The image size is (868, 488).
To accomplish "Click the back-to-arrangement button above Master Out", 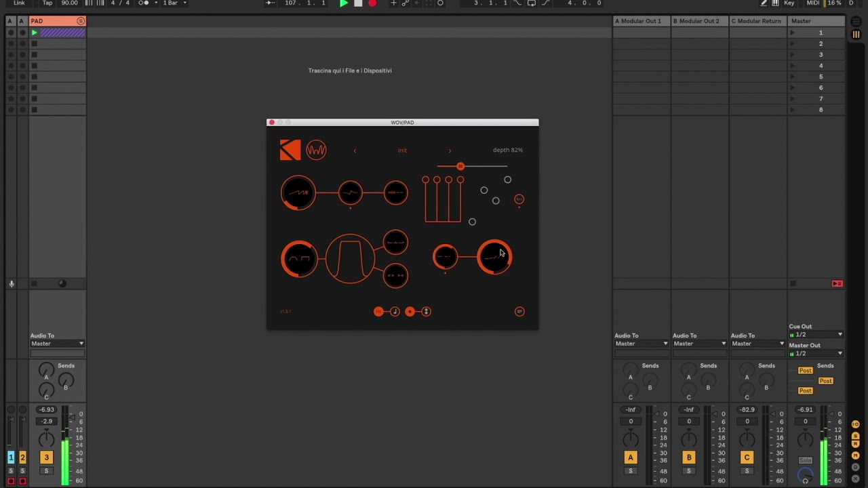I will pyautogui.click(x=837, y=283).
